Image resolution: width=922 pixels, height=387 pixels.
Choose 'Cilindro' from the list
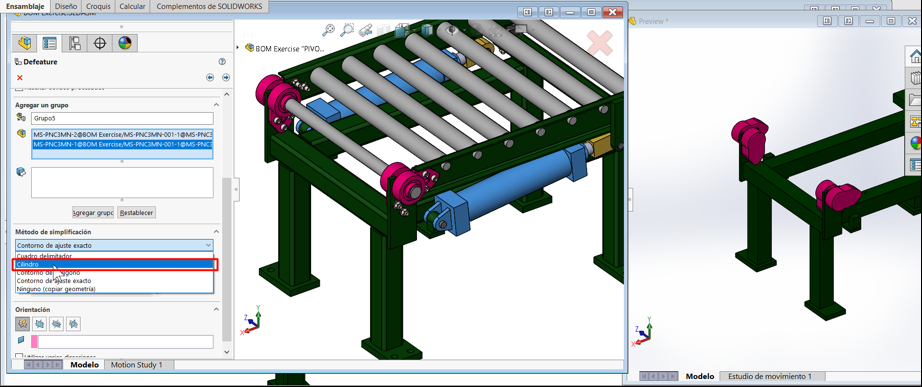[x=114, y=265]
